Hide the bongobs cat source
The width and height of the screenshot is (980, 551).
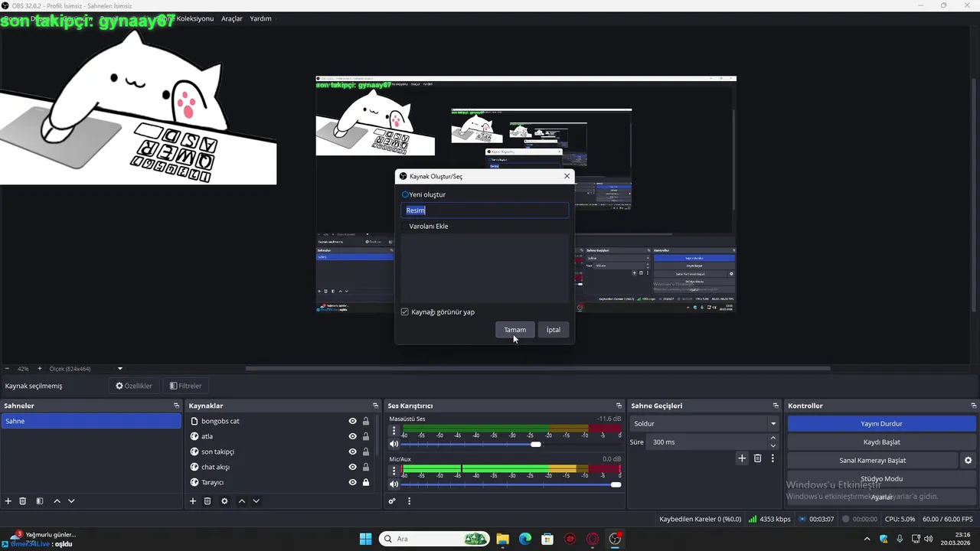click(353, 421)
